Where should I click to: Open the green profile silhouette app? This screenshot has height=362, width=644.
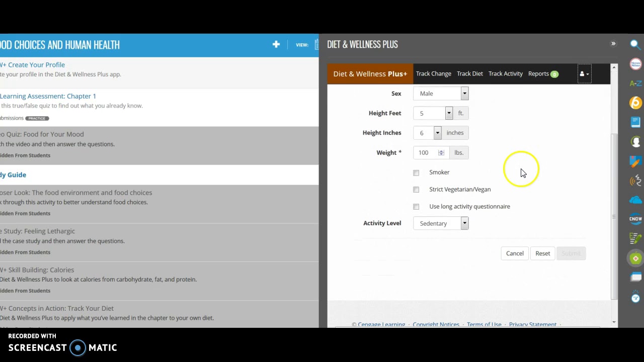635,142
